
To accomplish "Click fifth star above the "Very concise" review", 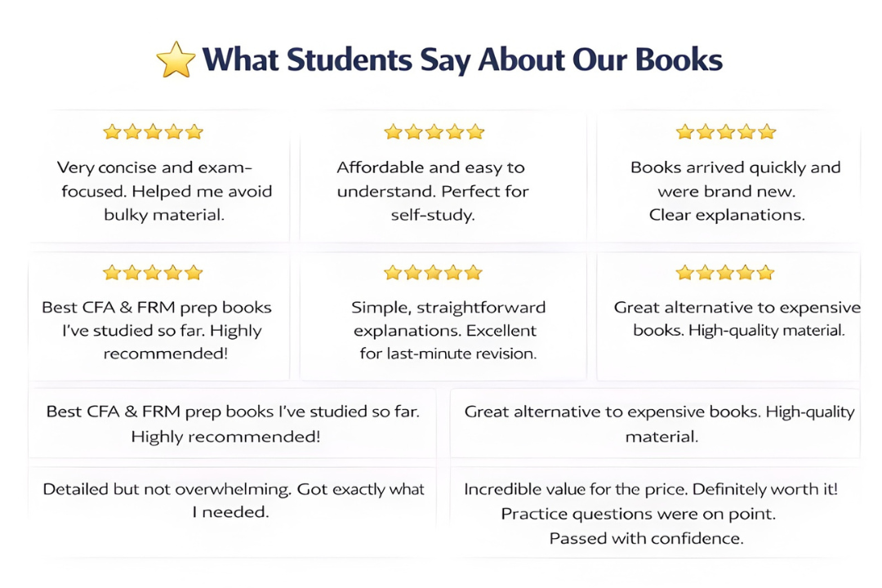I will pos(194,131).
